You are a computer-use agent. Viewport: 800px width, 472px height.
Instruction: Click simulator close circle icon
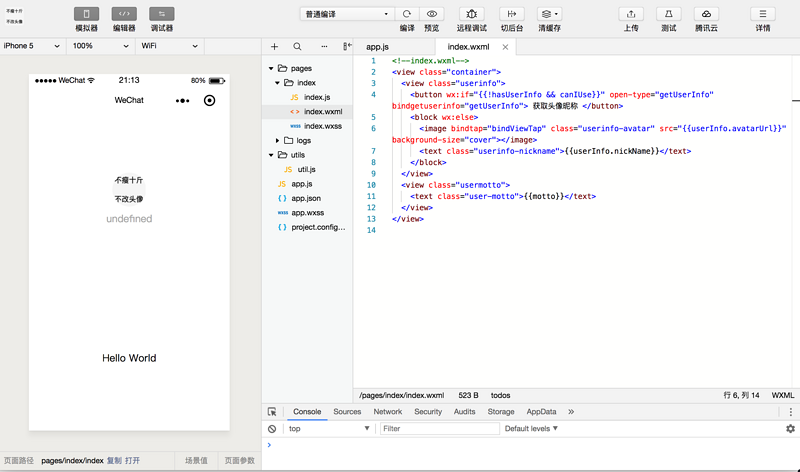tap(209, 101)
